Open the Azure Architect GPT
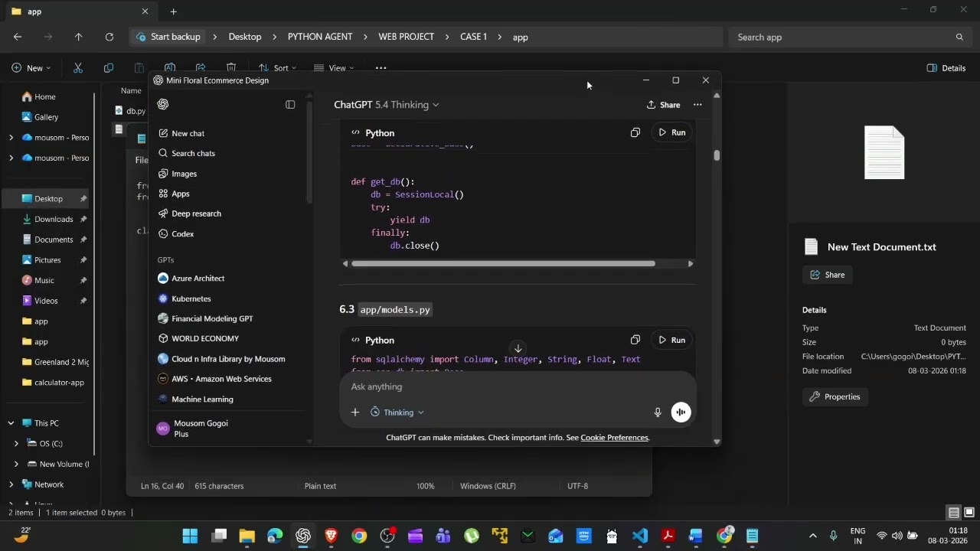The width and height of the screenshot is (980, 551). (191, 279)
